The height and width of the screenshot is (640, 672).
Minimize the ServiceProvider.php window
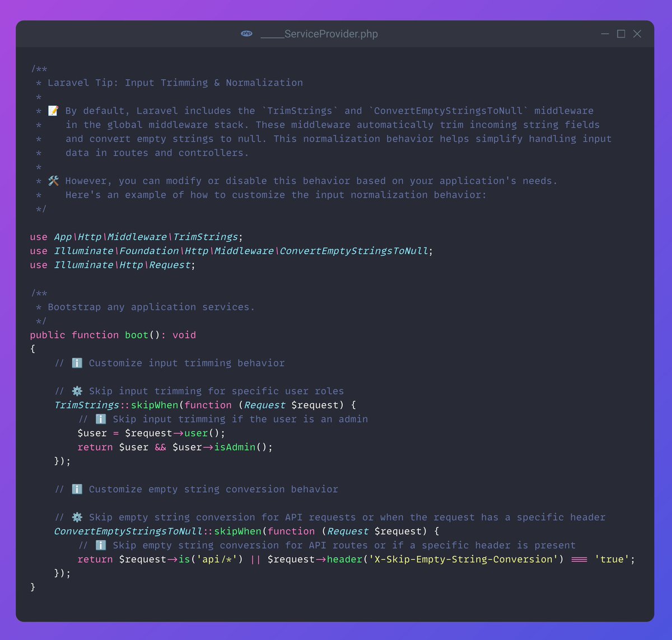tap(605, 34)
